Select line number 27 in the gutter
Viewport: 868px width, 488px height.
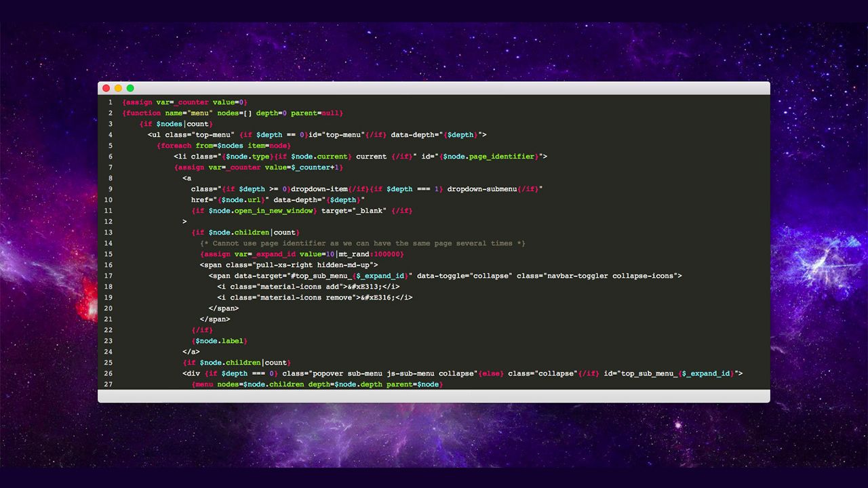(109, 384)
